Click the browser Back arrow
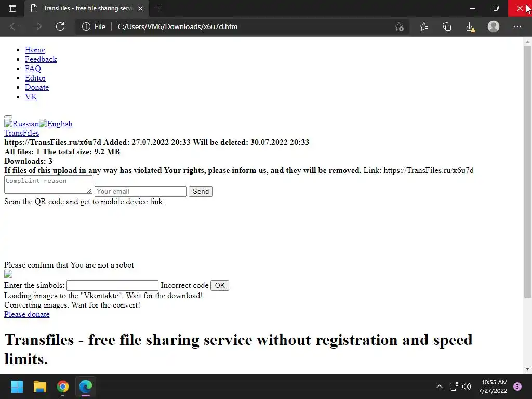The width and height of the screenshot is (532, 399). point(15,26)
